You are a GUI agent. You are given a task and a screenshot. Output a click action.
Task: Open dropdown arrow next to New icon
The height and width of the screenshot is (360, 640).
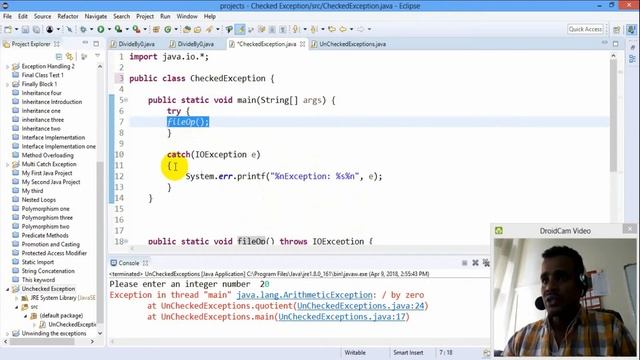(16, 29)
